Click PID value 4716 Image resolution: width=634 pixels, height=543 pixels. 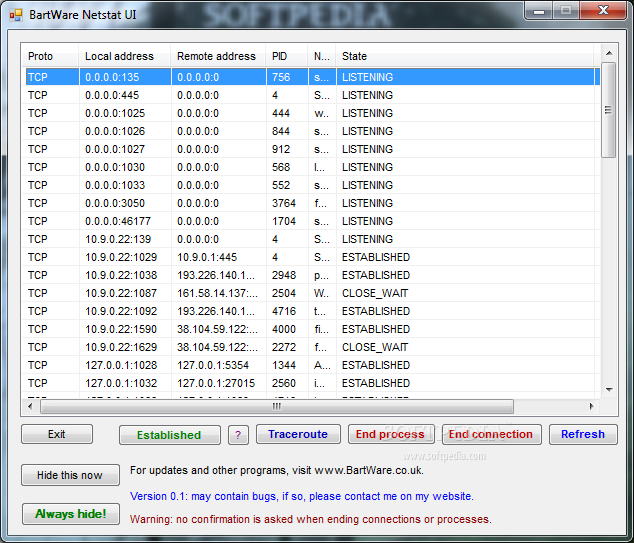coord(284,311)
